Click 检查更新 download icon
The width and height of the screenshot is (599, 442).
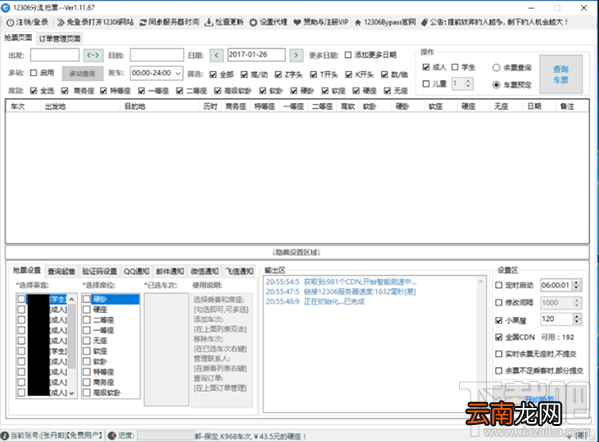pos(209,23)
